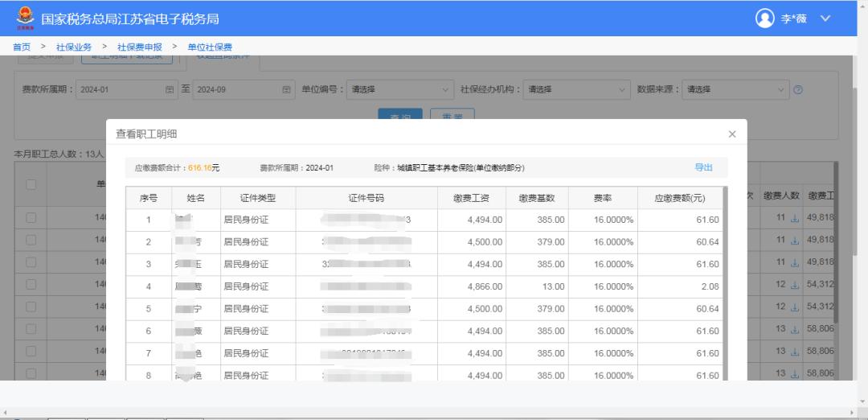Viewport: 868px width, 420px height.
Task: Check the first row checkbox in background table
Action: point(31,218)
